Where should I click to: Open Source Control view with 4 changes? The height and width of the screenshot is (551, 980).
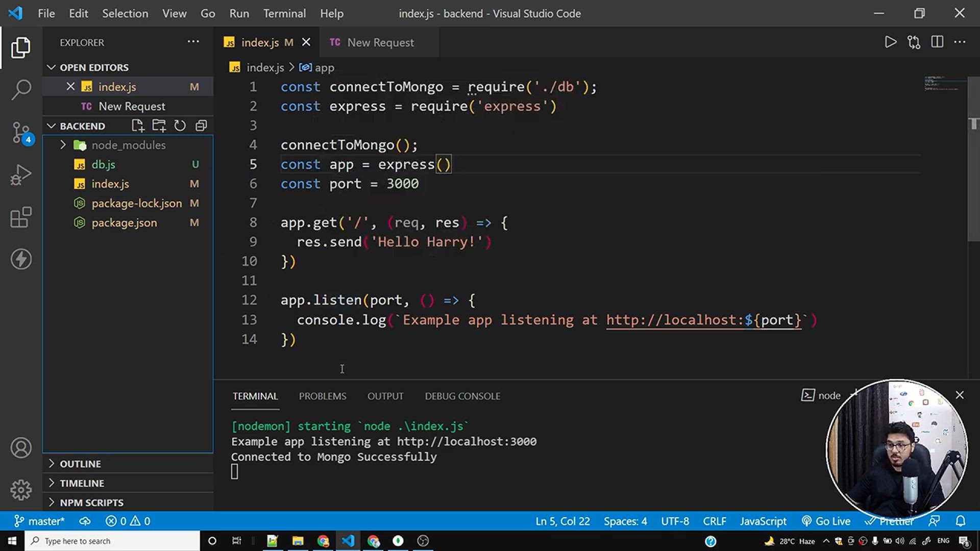coord(22,133)
